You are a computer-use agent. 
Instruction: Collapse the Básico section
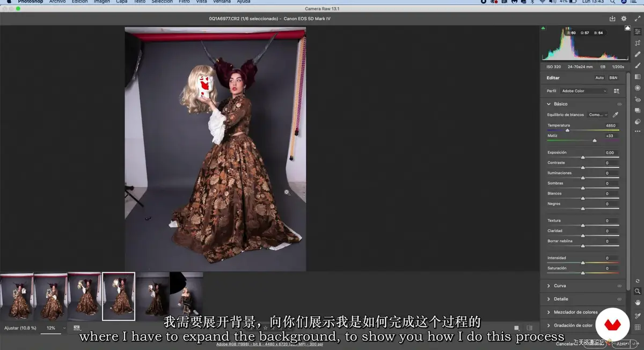point(548,104)
